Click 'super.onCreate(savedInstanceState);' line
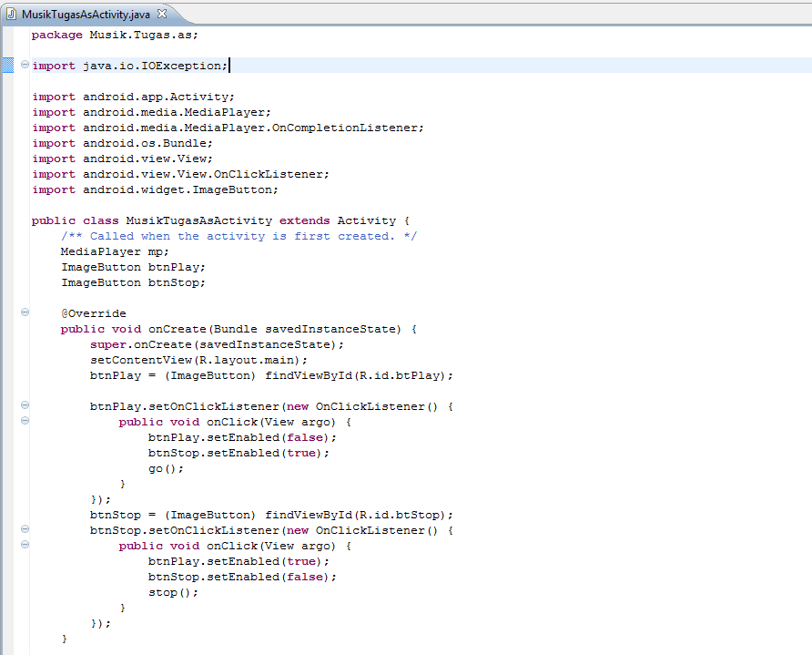The image size is (812, 655). click(217, 344)
